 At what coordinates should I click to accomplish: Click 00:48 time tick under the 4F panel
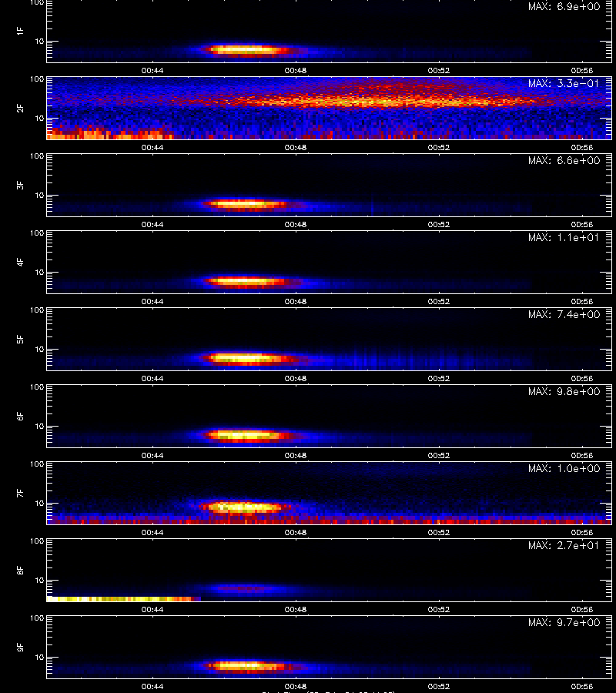[x=296, y=301]
